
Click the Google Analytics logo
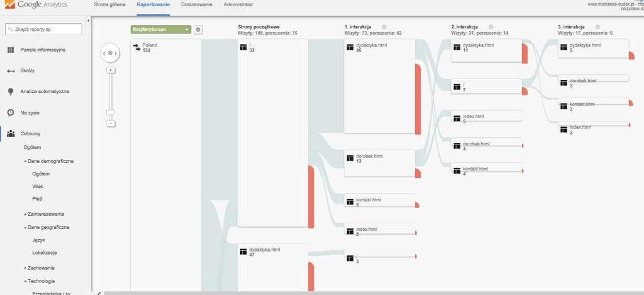(x=36, y=5)
